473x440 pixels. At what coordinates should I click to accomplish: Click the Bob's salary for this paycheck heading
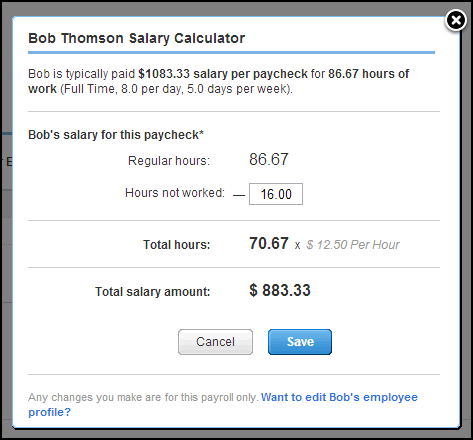pyautogui.click(x=116, y=135)
